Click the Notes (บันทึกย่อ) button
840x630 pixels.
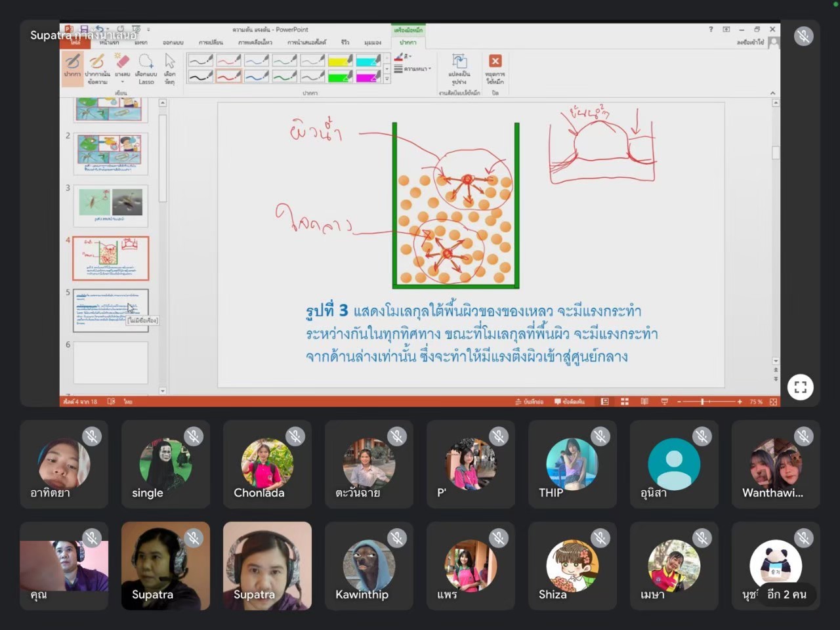pyautogui.click(x=530, y=402)
